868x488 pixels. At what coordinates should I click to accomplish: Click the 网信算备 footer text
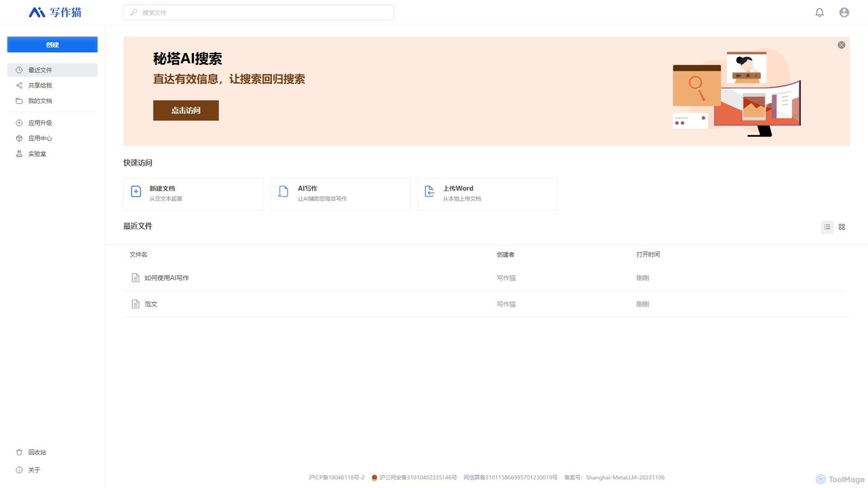[x=510, y=478]
